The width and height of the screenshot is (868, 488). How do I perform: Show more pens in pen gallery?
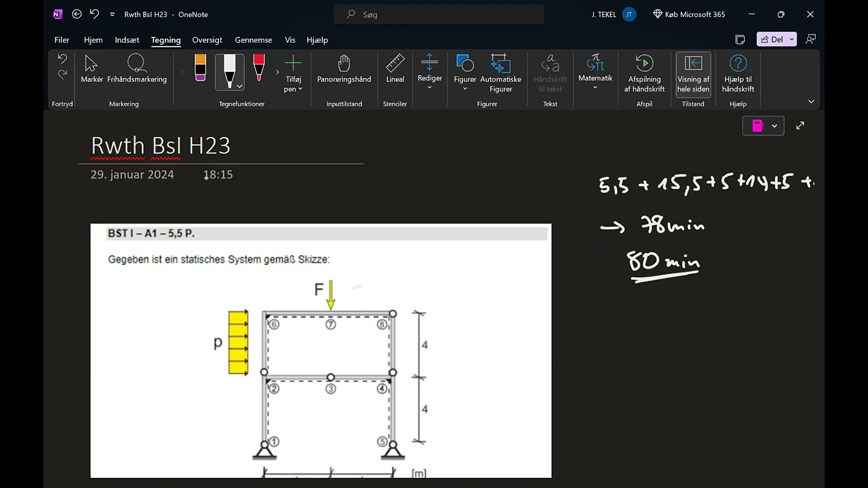point(277,72)
